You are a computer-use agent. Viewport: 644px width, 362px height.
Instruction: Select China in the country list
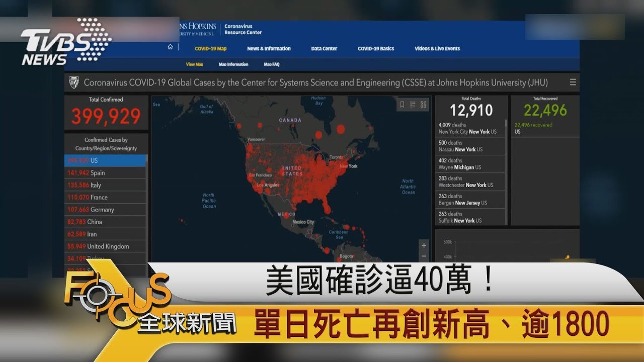pos(106,222)
